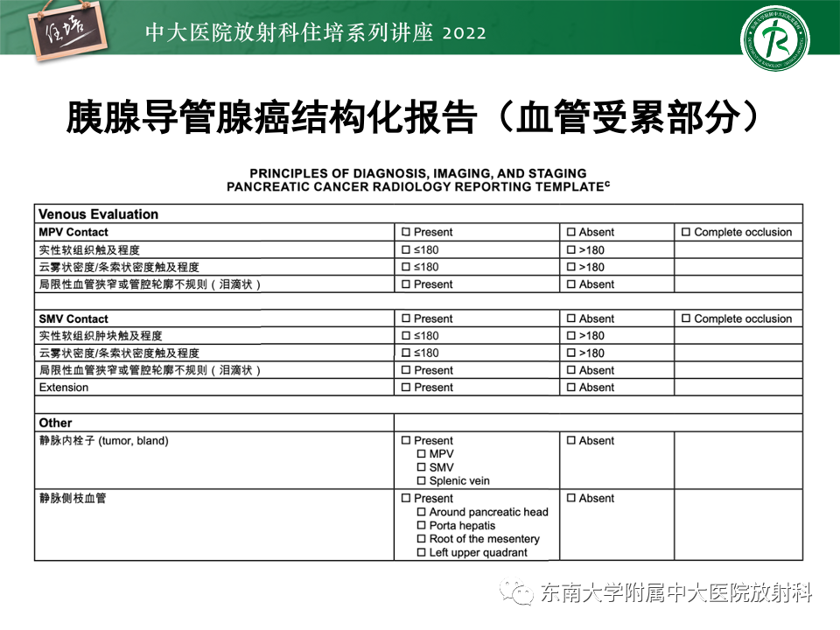Viewport: 840px width, 630px height.
Task: Check Present in the SMV Contact row
Action: 406,318
